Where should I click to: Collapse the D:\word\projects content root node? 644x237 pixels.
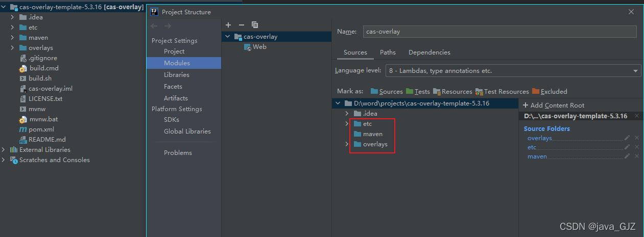point(338,103)
